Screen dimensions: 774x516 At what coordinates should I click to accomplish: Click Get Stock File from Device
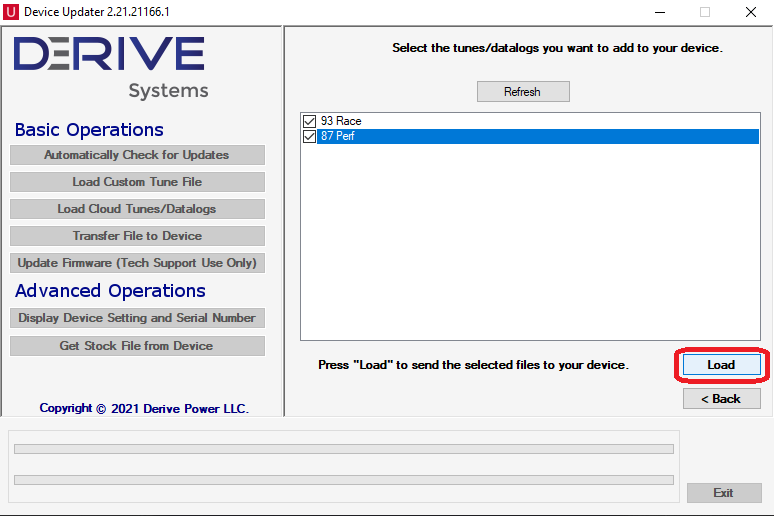[137, 346]
